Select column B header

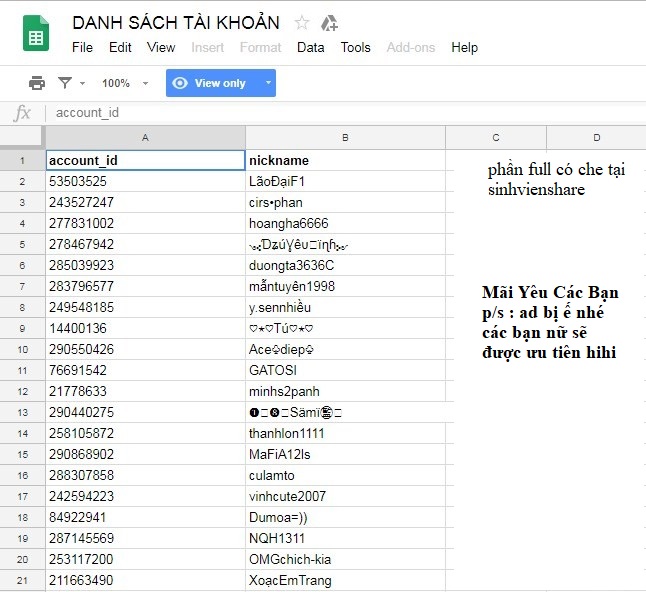point(345,138)
